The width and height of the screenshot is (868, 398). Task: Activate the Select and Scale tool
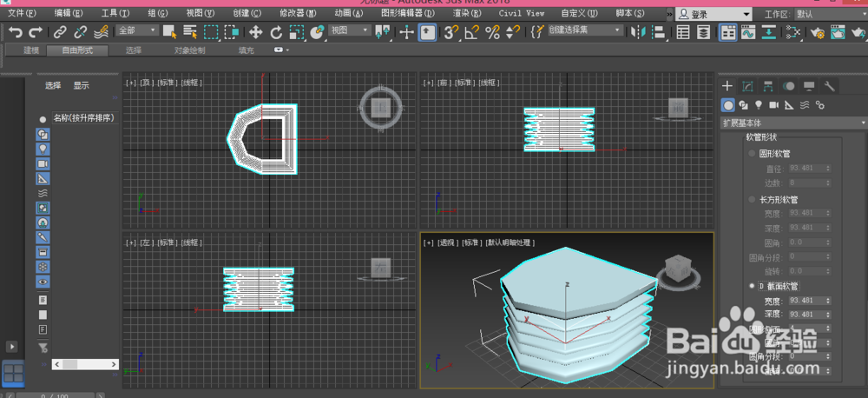[x=297, y=32]
